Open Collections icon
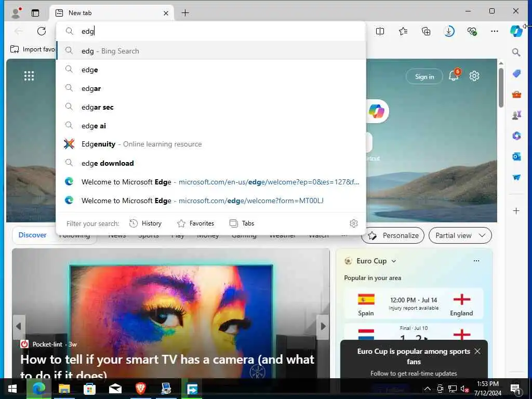Viewport: 532px width, 399px height. [x=426, y=31]
